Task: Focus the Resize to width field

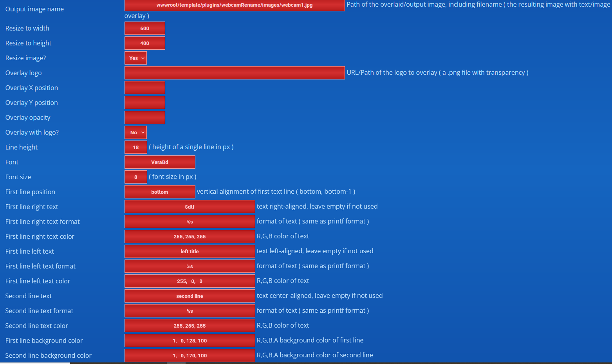Action: [x=144, y=28]
